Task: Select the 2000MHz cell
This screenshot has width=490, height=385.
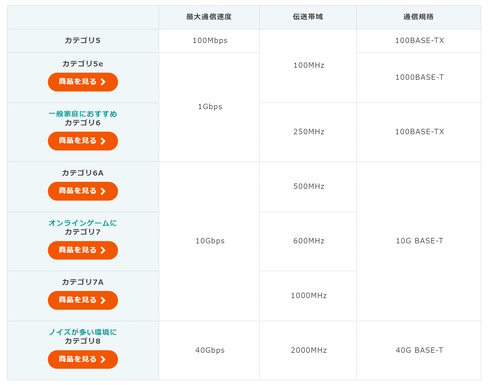Action: 309,350
